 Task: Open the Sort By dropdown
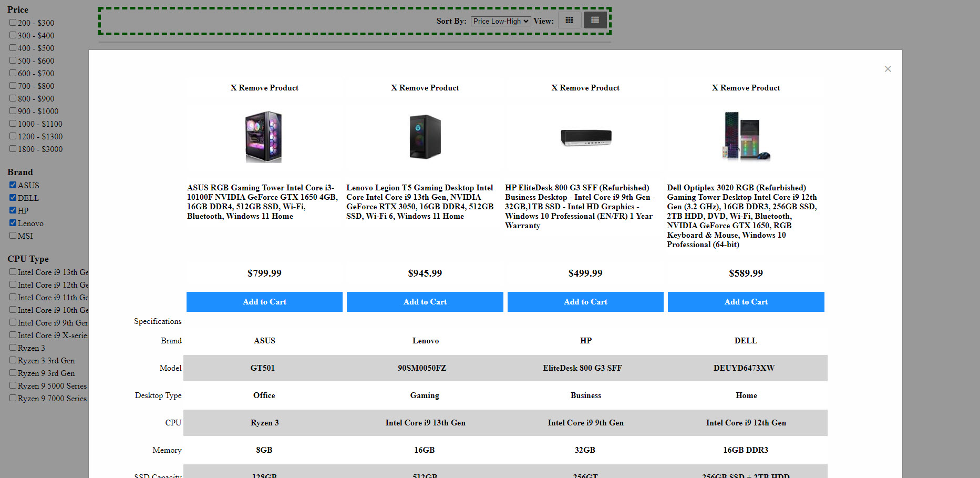click(500, 21)
